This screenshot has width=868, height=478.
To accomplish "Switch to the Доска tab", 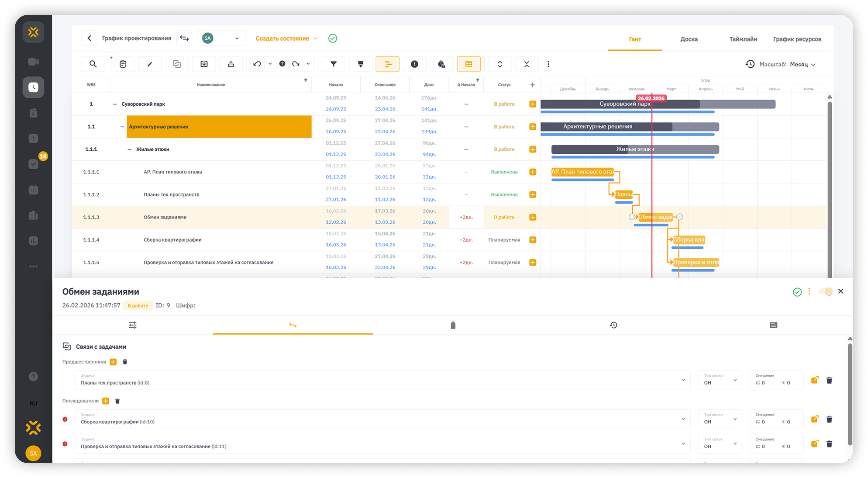I will [689, 39].
